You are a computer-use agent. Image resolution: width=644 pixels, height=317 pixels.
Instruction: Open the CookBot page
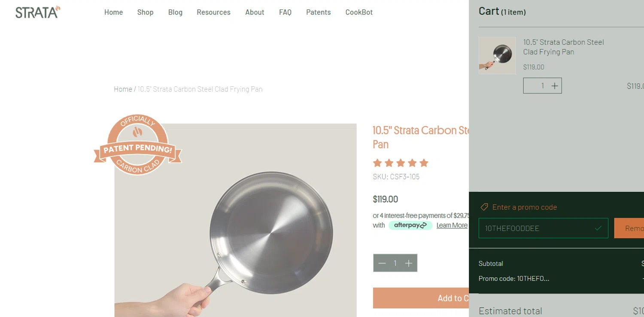coord(359,12)
